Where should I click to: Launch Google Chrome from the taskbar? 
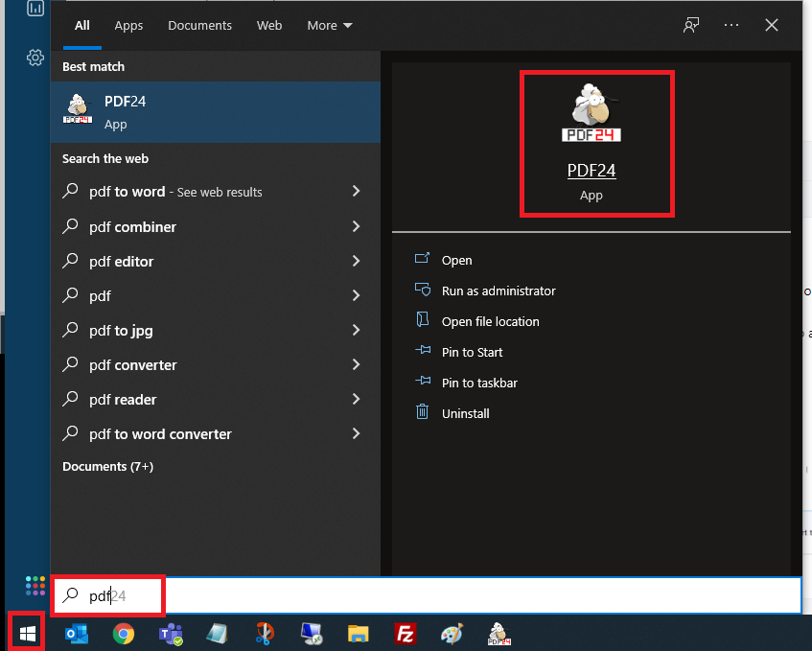pyautogui.click(x=124, y=634)
